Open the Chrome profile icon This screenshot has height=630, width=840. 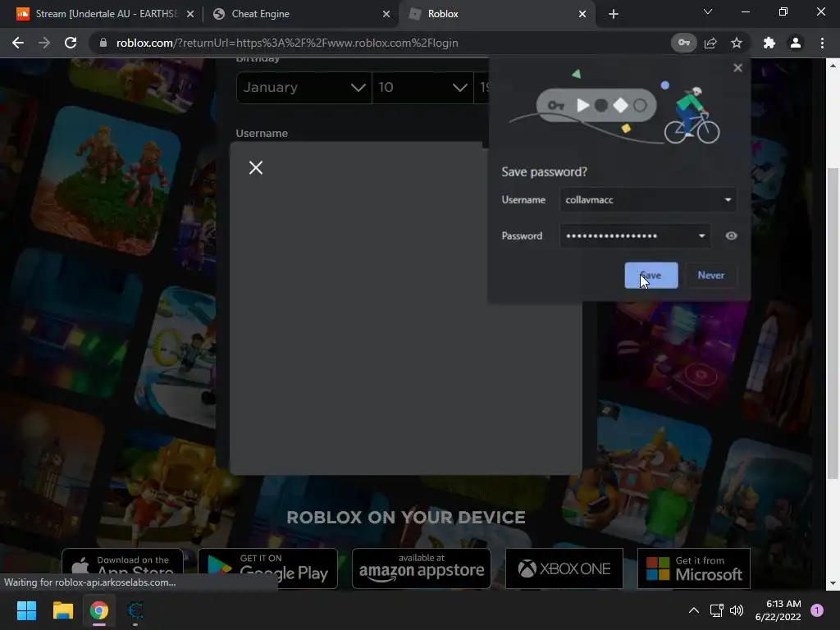796,43
